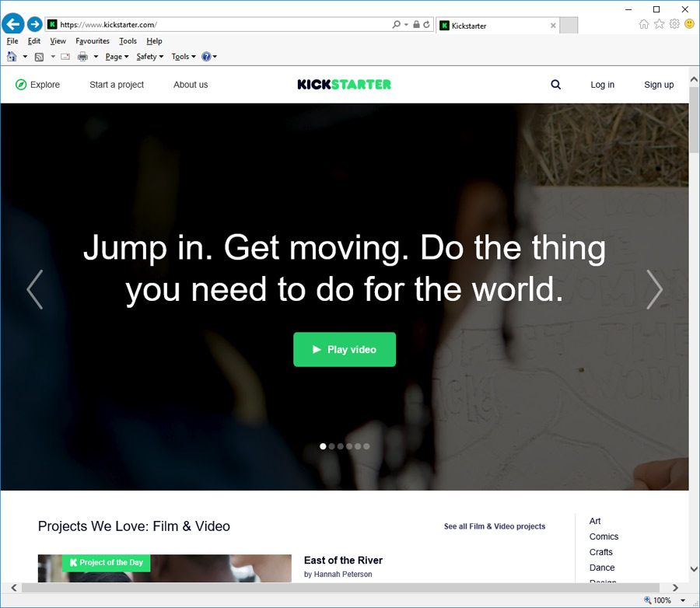This screenshot has height=608, width=700.
Task: Open the View menu
Action: pyautogui.click(x=58, y=41)
